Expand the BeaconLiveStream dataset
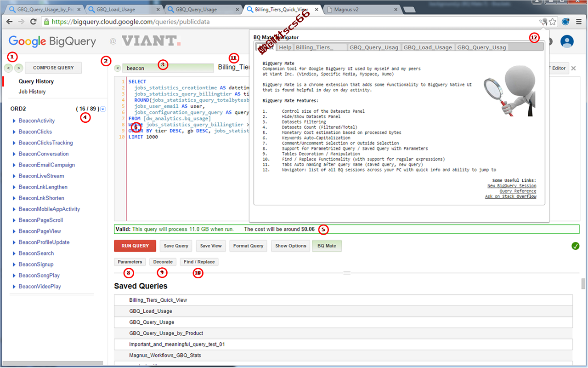 (x=14, y=176)
